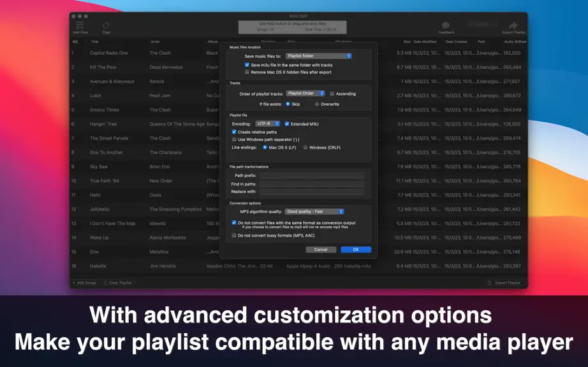Viewport: 588px width, 367px height.
Task: Sort by the Date Created column header
Action: click(456, 41)
